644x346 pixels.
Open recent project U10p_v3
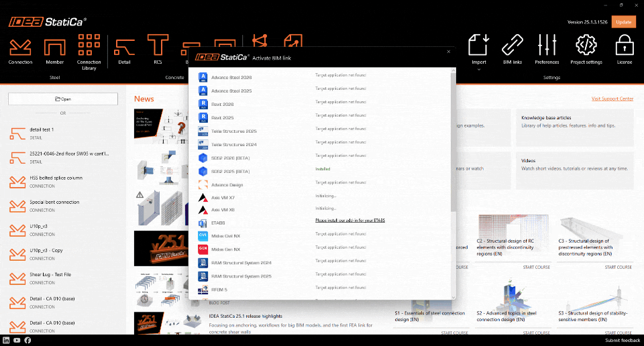(x=63, y=230)
